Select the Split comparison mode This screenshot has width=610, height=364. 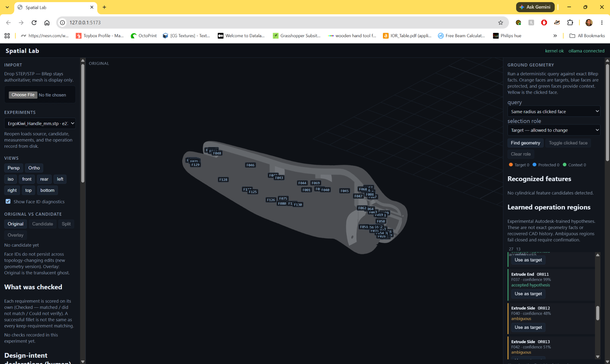[x=66, y=224]
